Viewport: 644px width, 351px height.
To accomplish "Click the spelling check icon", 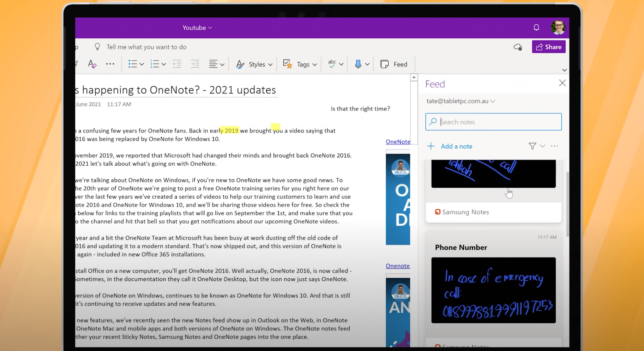I will click(332, 64).
